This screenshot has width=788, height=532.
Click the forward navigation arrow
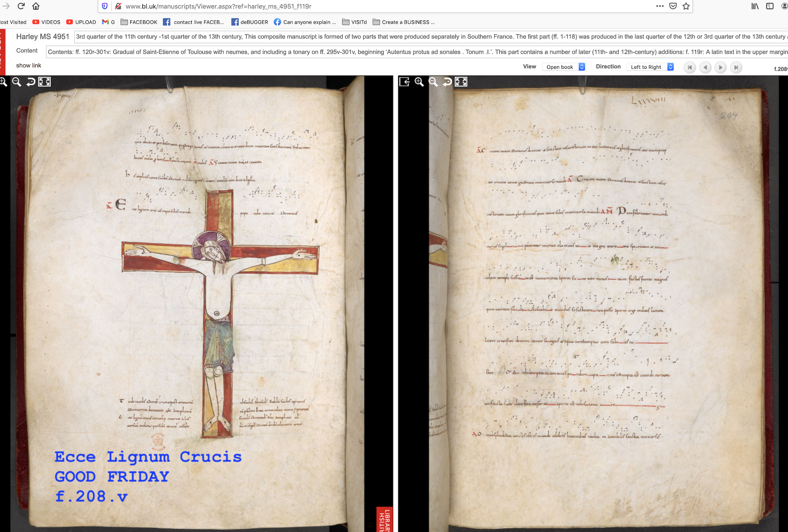pyautogui.click(x=6, y=6)
